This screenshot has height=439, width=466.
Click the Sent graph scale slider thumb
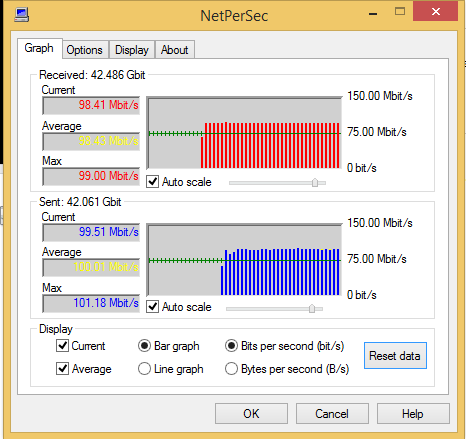pos(312,309)
